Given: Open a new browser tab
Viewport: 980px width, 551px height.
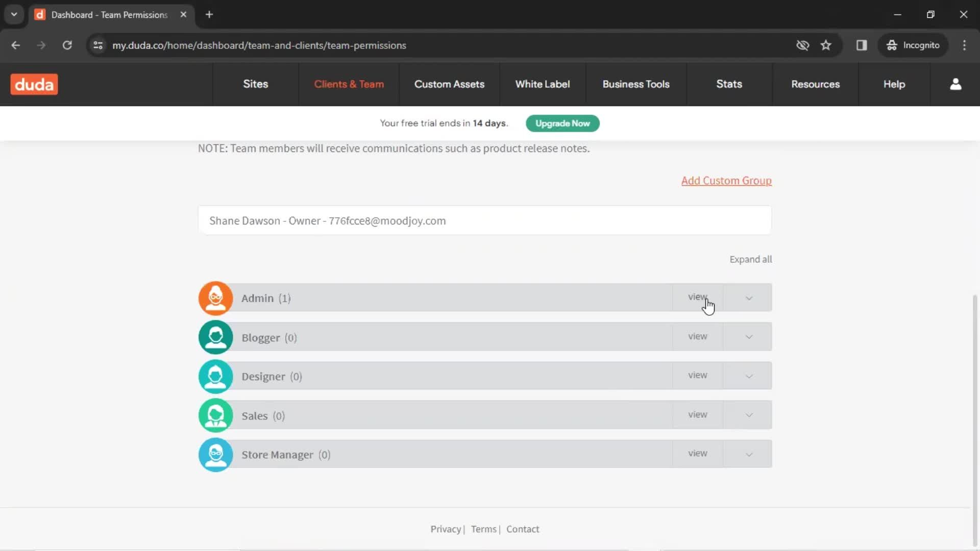Looking at the screenshot, I should click(209, 14).
